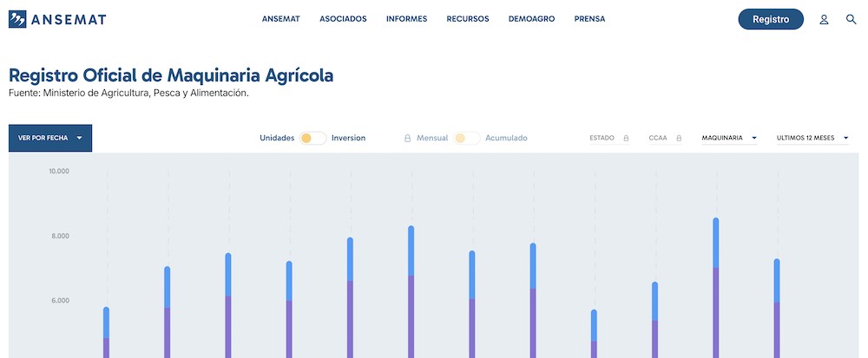Open the INFORMES menu item
This screenshot has width=868, height=358.
point(406,19)
